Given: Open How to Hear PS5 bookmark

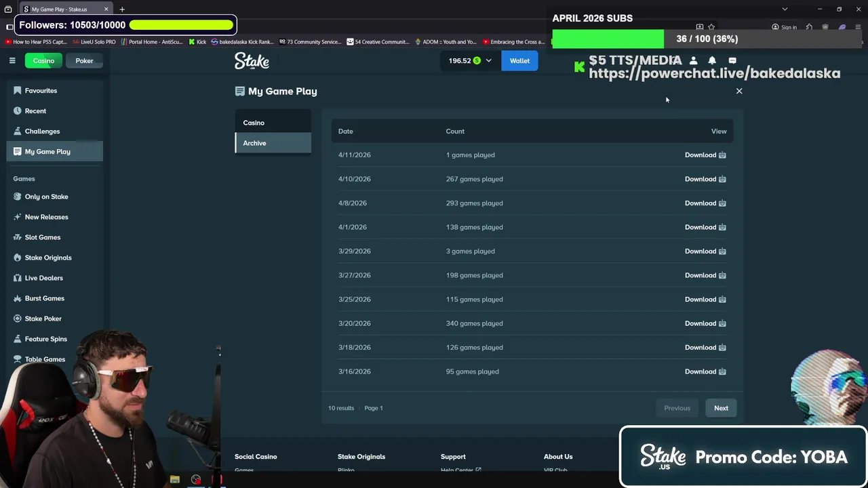Looking at the screenshot, I should (36, 42).
